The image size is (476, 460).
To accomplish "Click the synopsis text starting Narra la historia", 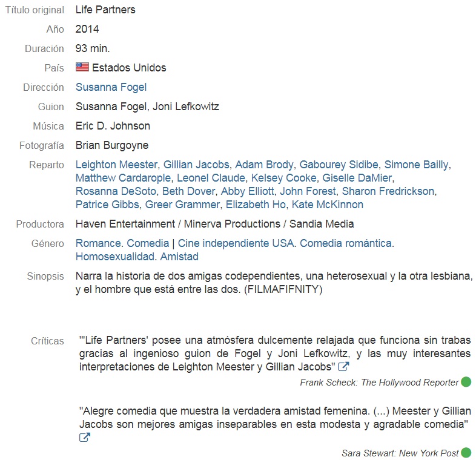I will 274,283.
